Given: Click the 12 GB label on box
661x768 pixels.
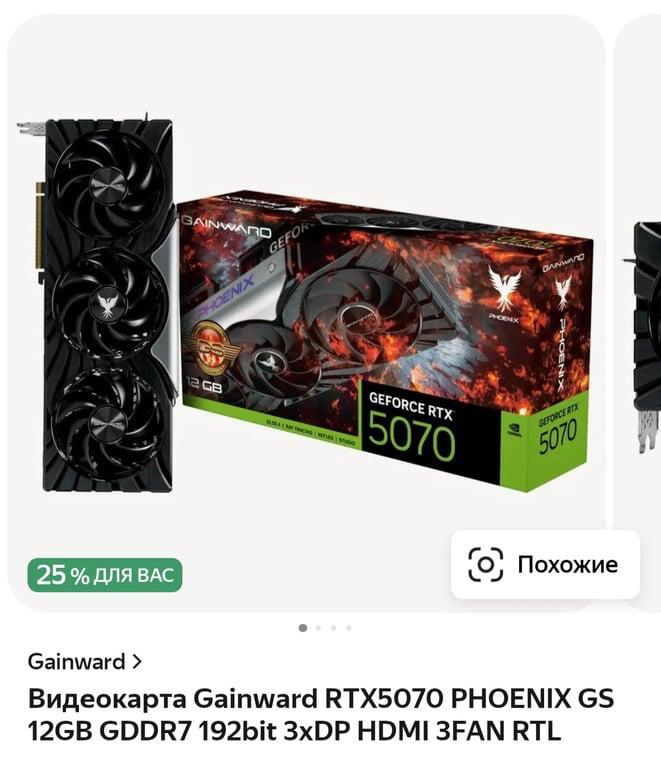Looking at the screenshot, I should [205, 385].
